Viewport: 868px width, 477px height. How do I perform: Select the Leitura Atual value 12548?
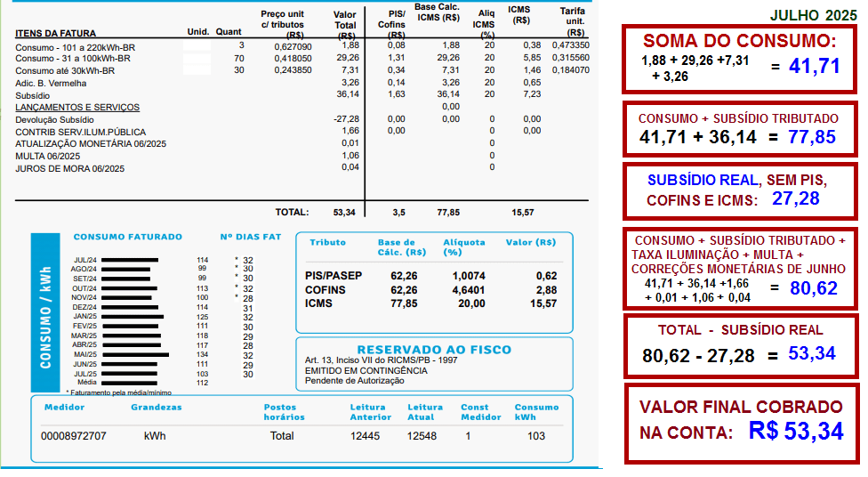[422, 436]
